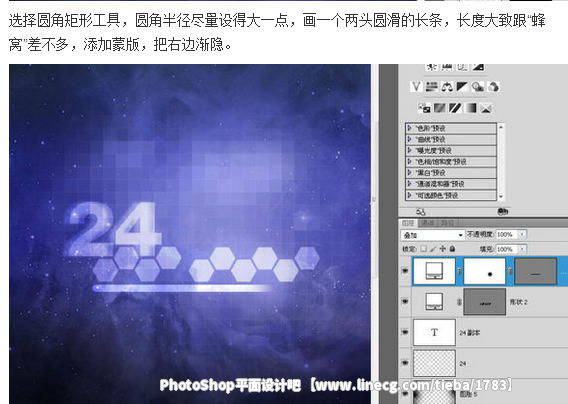Click the 填充 100% value field
The height and width of the screenshot is (404, 568).
507,249
